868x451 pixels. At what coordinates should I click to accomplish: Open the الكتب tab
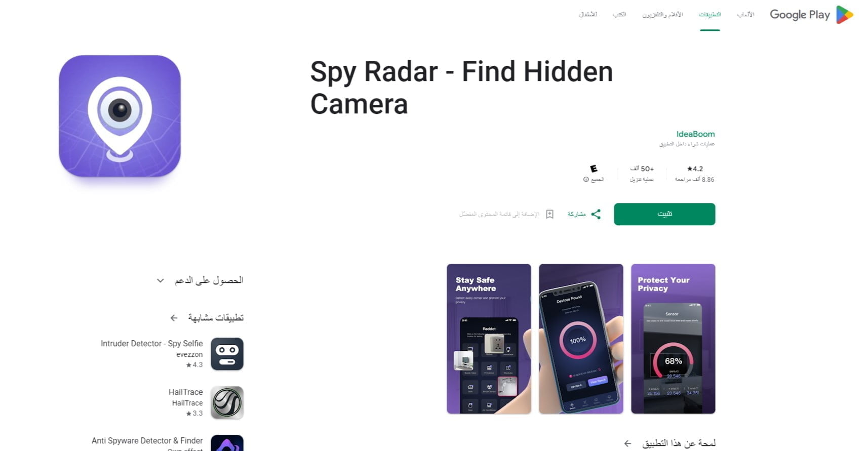click(619, 15)
